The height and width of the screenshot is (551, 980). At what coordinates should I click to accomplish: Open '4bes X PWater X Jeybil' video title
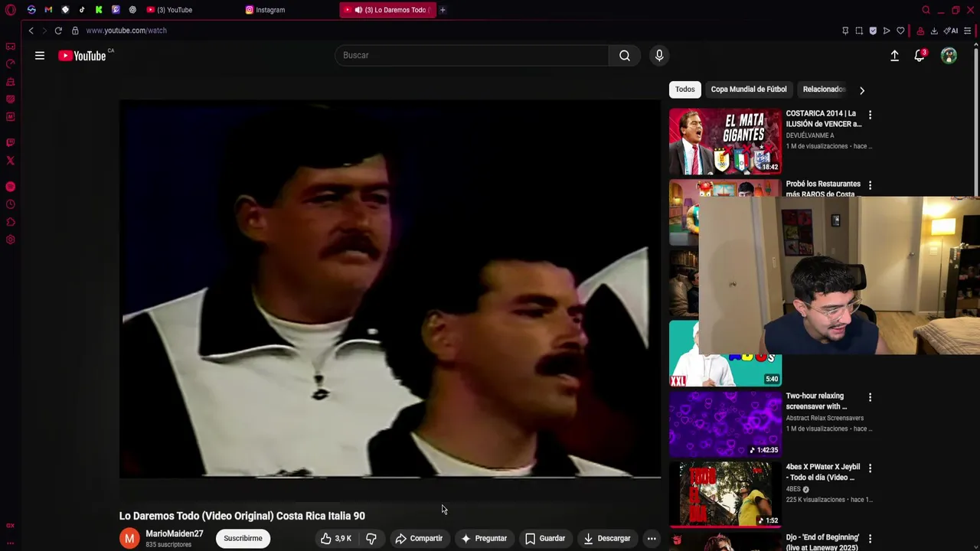tap(823, 472)
